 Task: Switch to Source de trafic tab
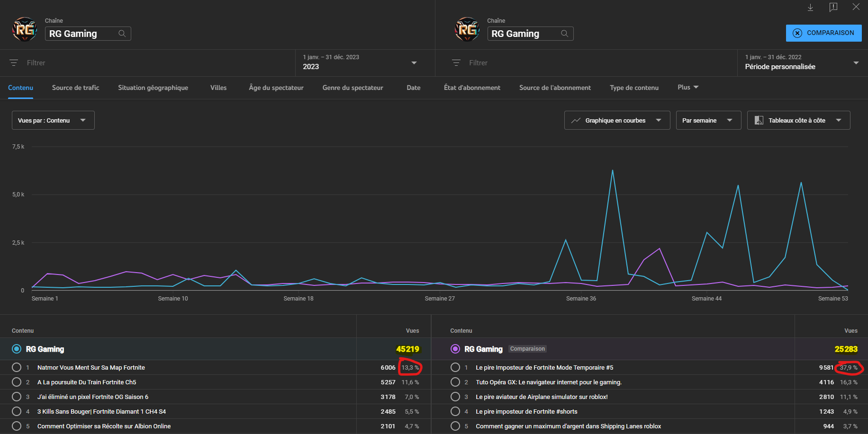tap(76, 88)
